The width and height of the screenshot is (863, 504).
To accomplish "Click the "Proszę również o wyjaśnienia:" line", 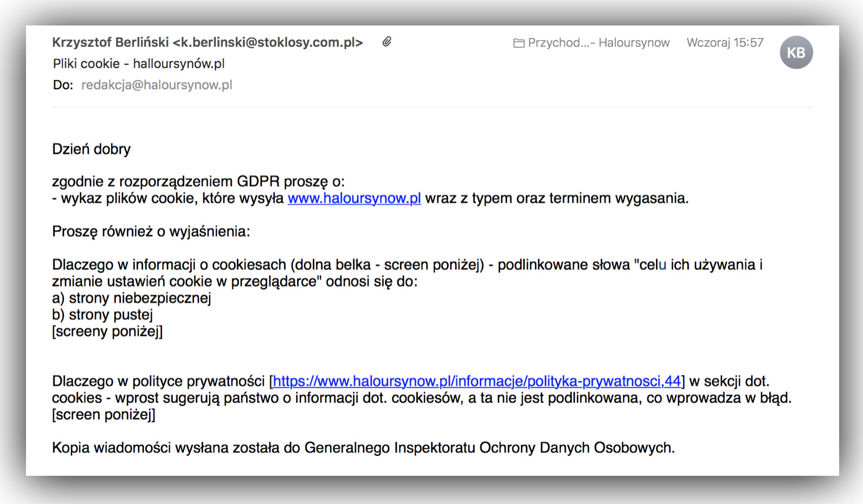I will click(x=151, y=232).
